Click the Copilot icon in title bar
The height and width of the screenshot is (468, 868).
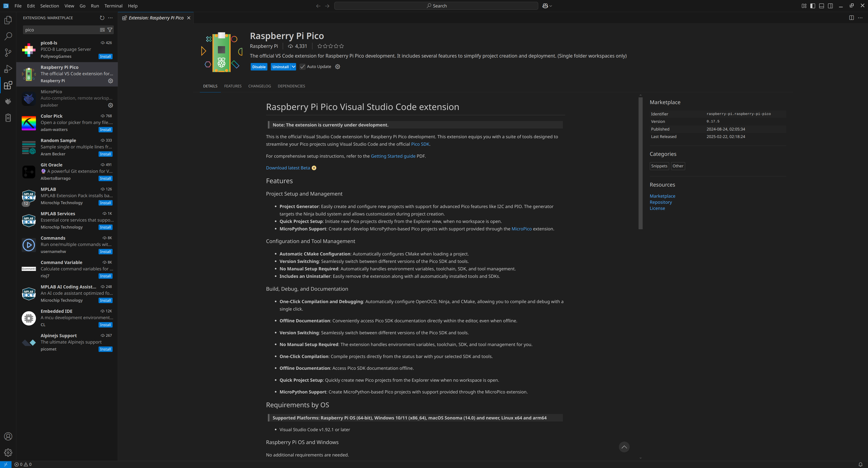pyautogui.click(x=545, y=6)
